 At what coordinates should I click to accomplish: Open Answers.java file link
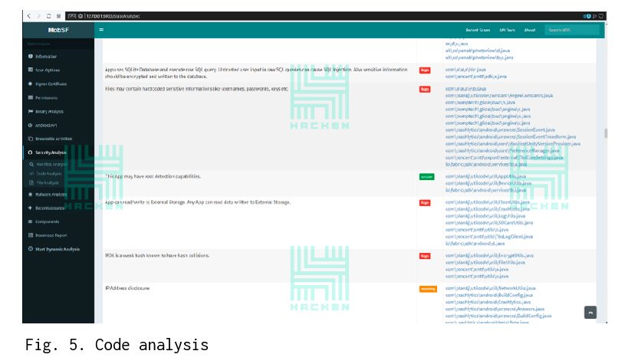(x=495, y=309)
